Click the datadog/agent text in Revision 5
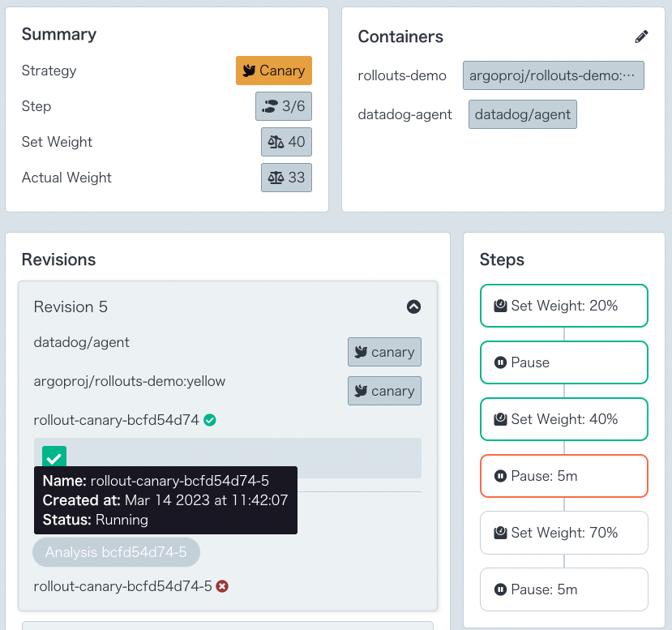Screen dimensions: 672x630 coord(81,342)
